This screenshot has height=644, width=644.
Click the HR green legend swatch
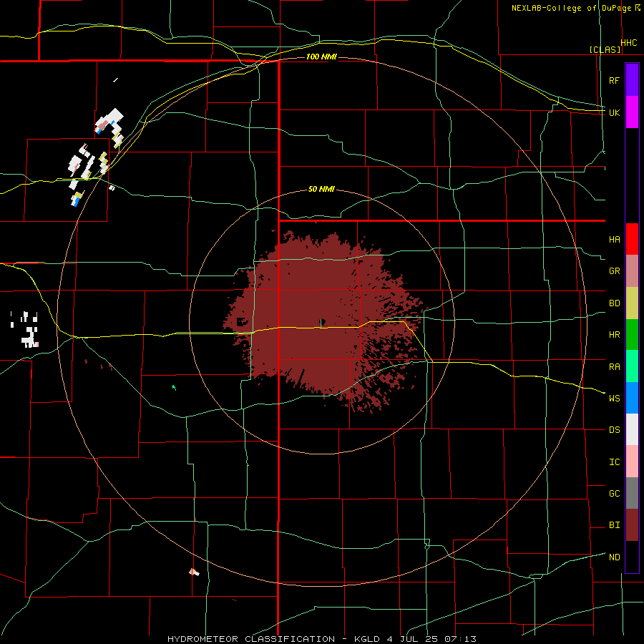pos(632,334)
